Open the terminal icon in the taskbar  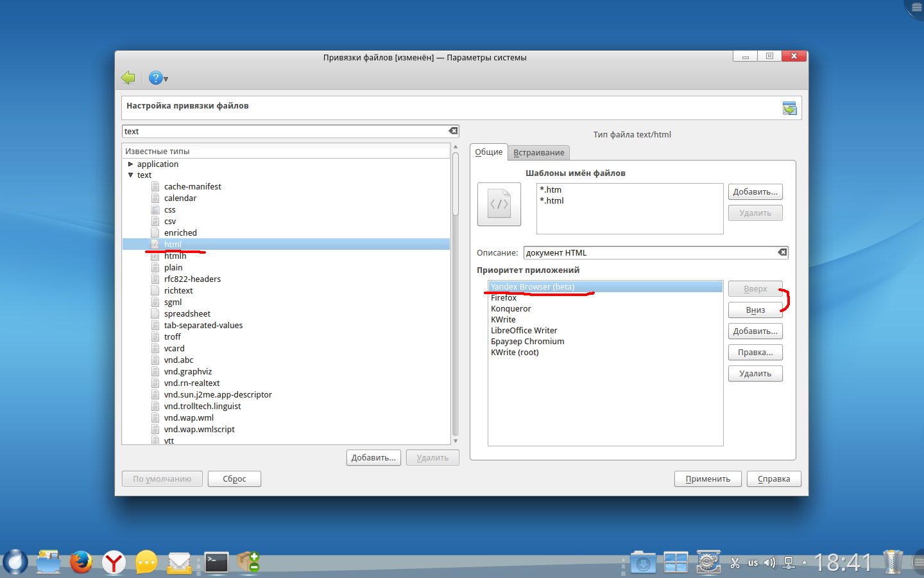216,563
